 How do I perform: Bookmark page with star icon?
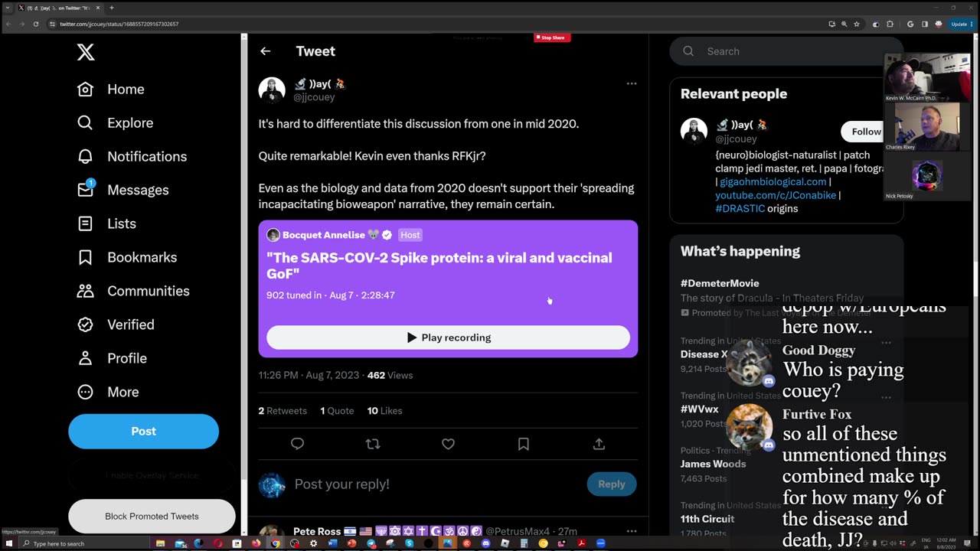click(856, 24)
